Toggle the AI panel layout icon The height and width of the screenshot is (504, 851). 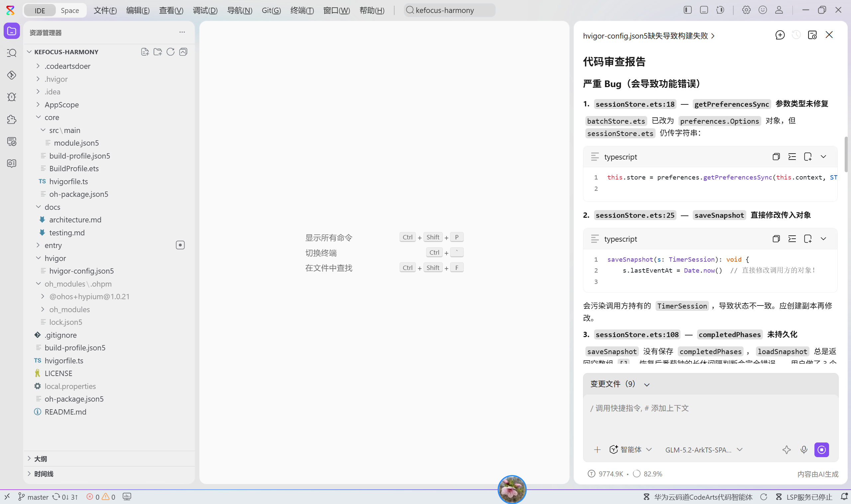(720, 10)
